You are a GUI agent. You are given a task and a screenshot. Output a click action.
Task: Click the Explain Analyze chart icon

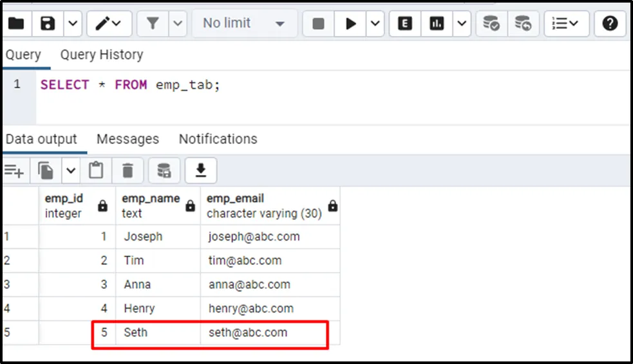tap(437, 24)
